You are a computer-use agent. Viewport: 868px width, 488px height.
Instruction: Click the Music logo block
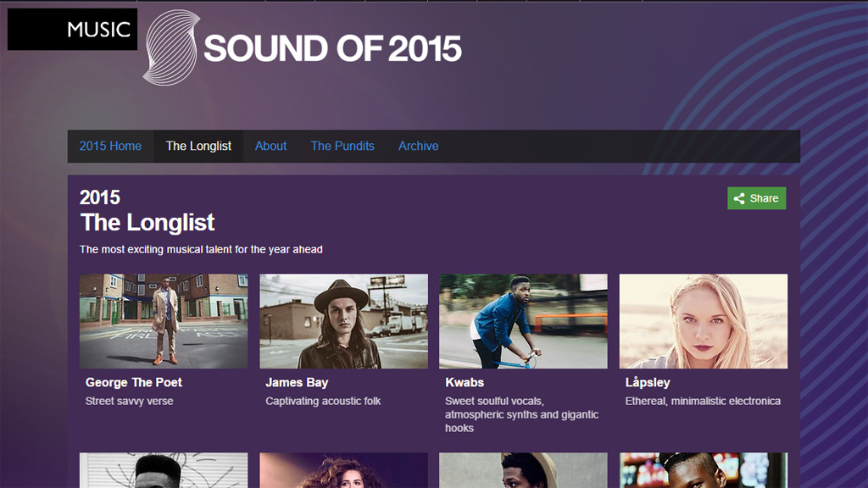tap(72, 30)
